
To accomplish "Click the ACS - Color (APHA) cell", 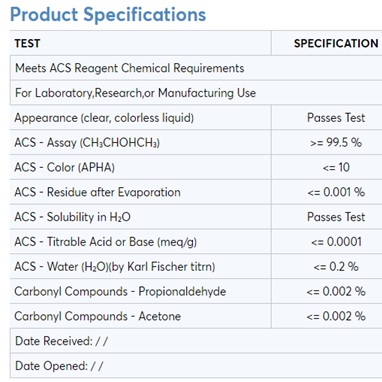I will pos(140,167).
